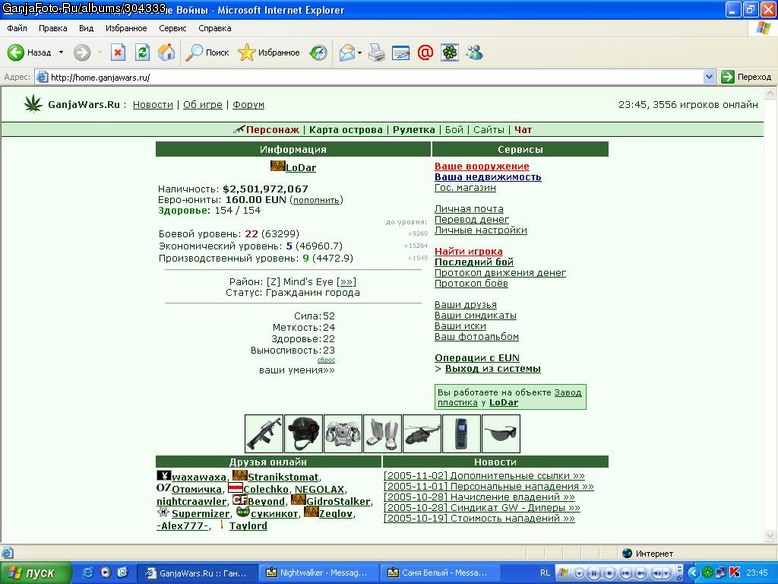778x584 pixels.
Task: Open the Ваше вооружение link
Action: click(x=482, y=166)
